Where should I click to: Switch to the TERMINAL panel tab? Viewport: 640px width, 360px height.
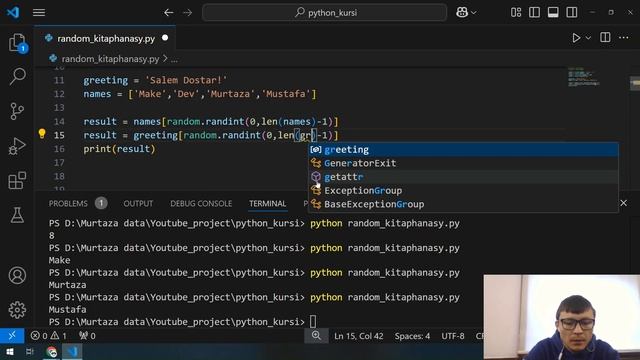(x=268, y=203)
